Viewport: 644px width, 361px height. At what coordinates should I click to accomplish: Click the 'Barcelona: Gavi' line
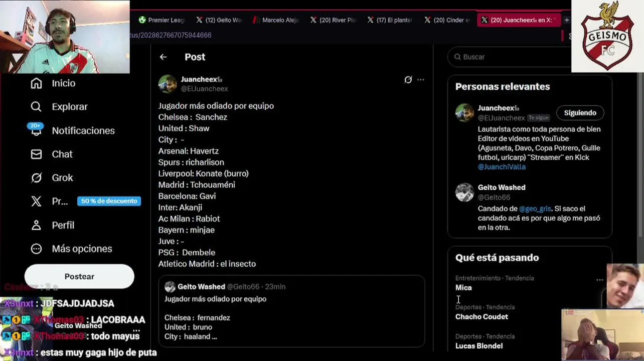click(x=187, y=196)
